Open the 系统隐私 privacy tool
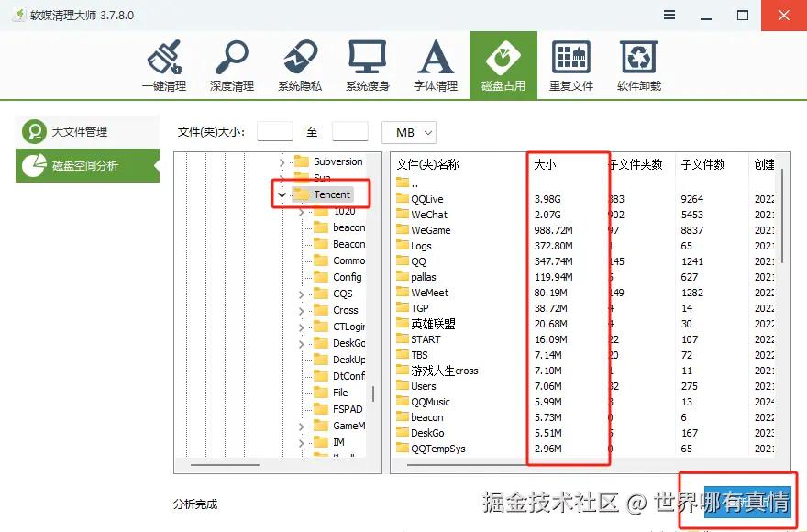This screenshot has height=532, width=807. click(x=300, y=65)
